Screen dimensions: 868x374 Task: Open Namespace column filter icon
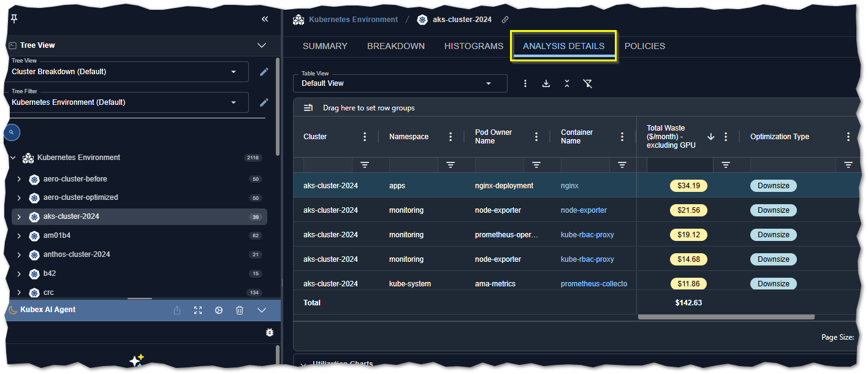[451, 165]
